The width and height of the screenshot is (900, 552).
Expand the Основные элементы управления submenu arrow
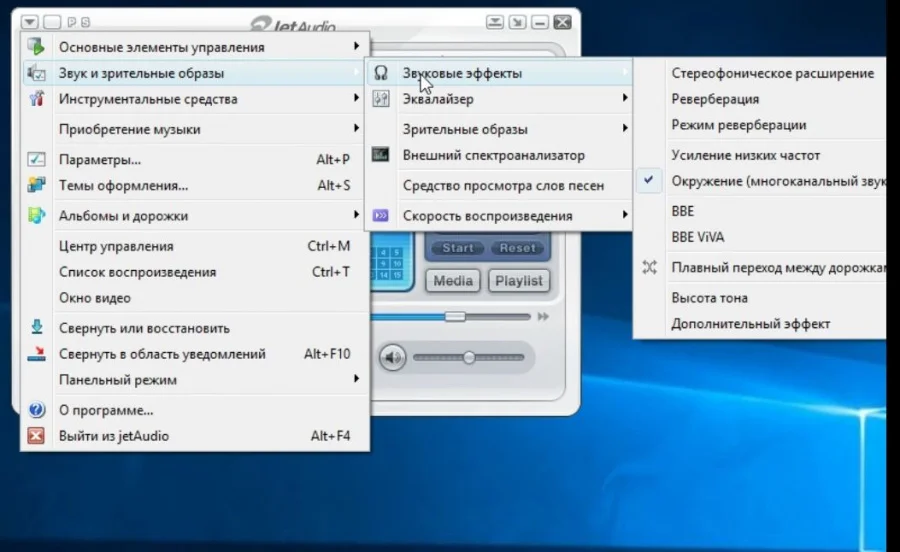pos(356,46)
